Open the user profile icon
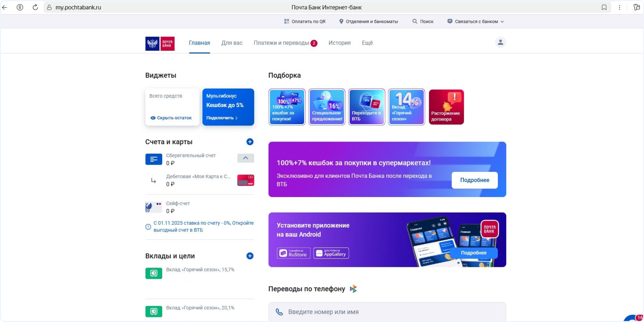This screenshot has height=322, width=644. pos(500,42)
